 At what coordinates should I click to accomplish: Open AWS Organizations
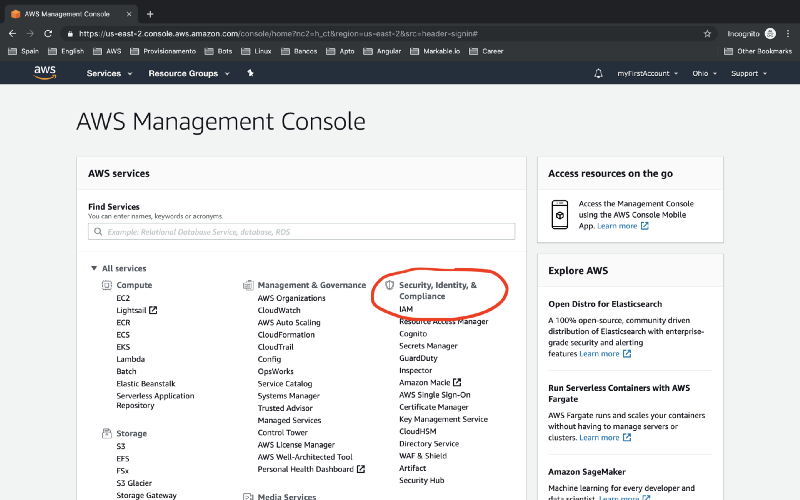tap(291, 298)
